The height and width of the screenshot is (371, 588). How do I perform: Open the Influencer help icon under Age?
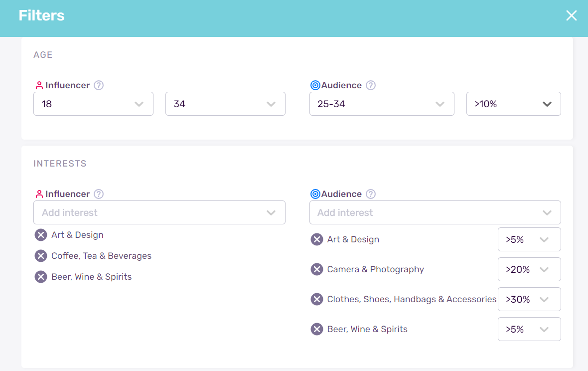(98, 85)
